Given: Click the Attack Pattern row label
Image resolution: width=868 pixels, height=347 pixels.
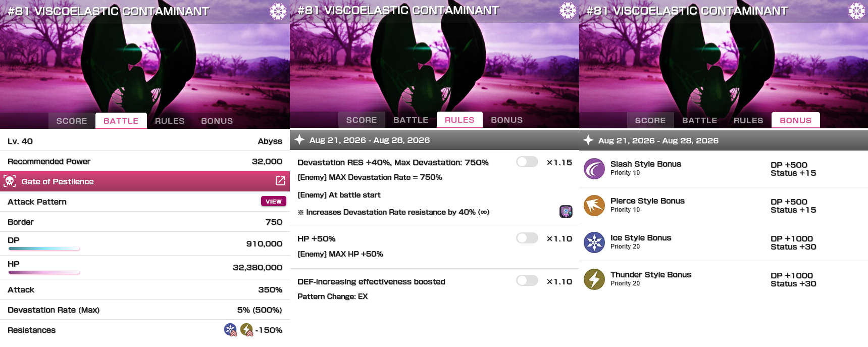Looking at the screenshot, I should [x=37, y=202].
